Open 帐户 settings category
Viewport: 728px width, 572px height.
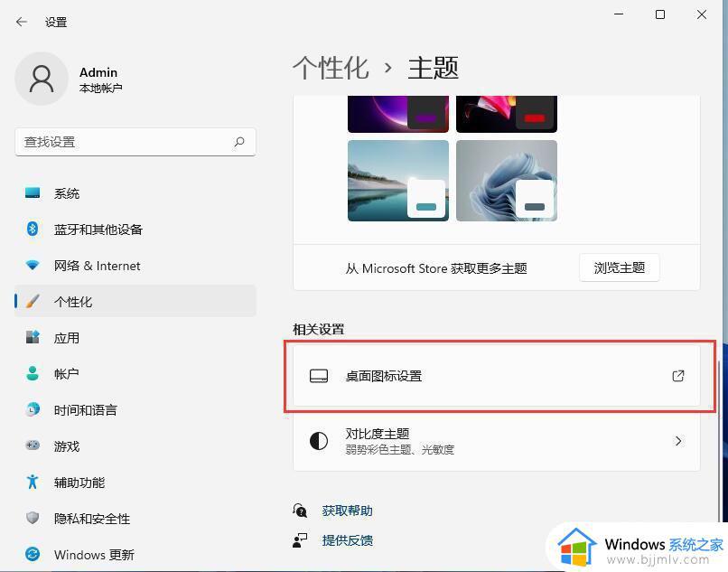click(x=135, y=373)
